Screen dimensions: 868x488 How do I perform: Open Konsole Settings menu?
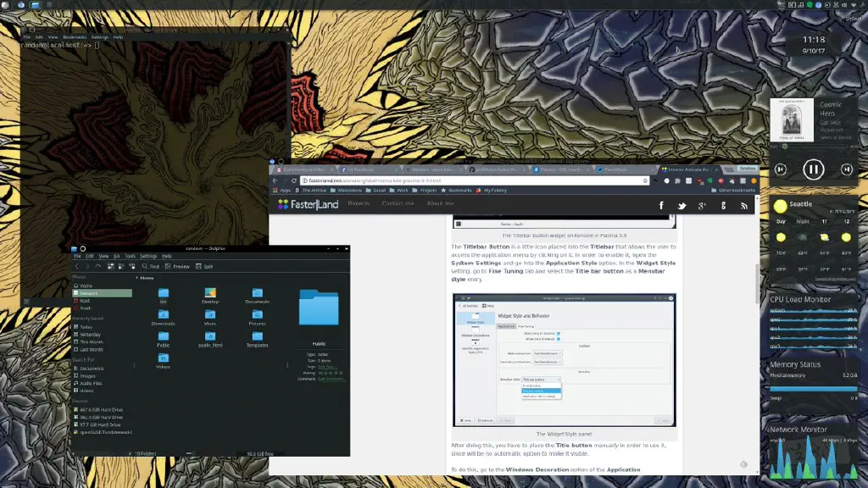100,37
